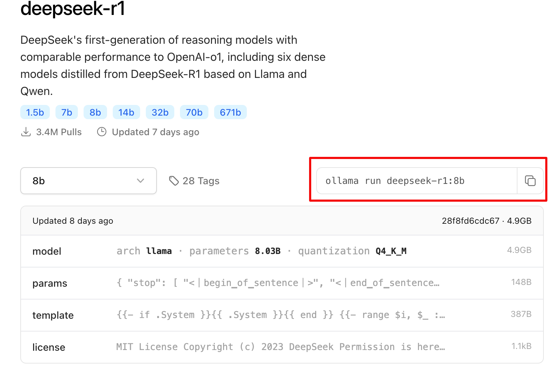Select the 671b size tag
Screen dimensions: 552x392
tap(230, 112)
